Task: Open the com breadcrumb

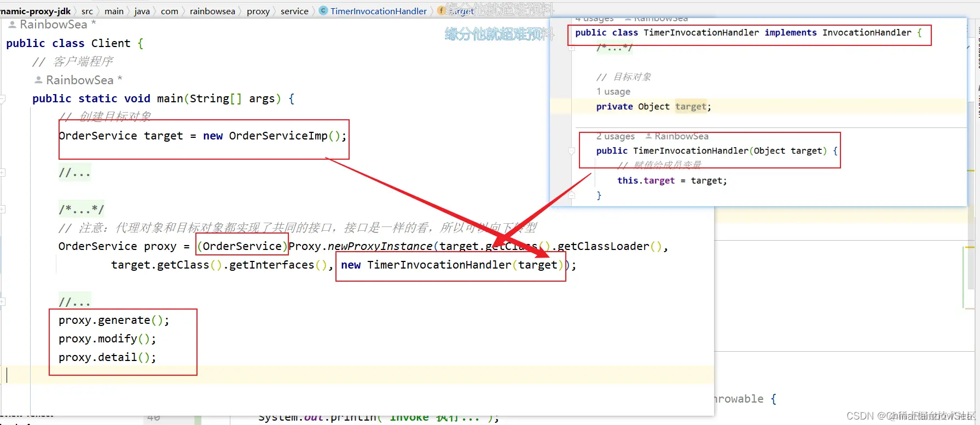Action: click(170, 11)
